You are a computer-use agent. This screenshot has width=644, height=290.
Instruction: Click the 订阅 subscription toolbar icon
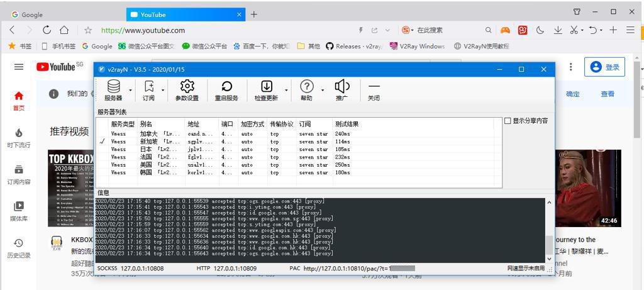pyautogui.click(x=148, y=90)
